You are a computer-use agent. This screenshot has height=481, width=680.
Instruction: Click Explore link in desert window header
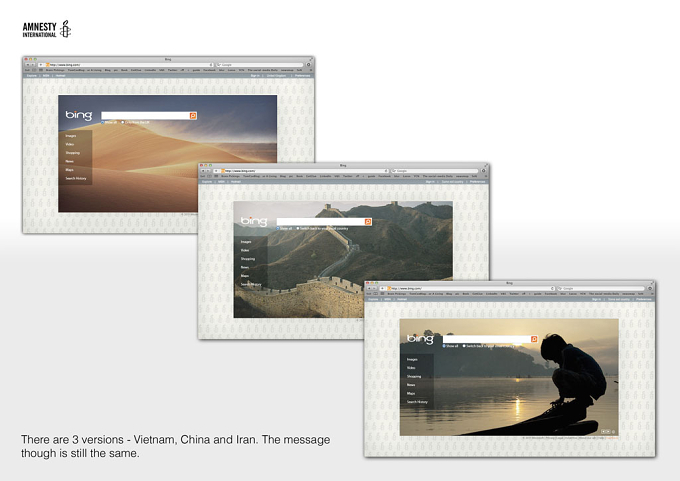click(32, 75)
